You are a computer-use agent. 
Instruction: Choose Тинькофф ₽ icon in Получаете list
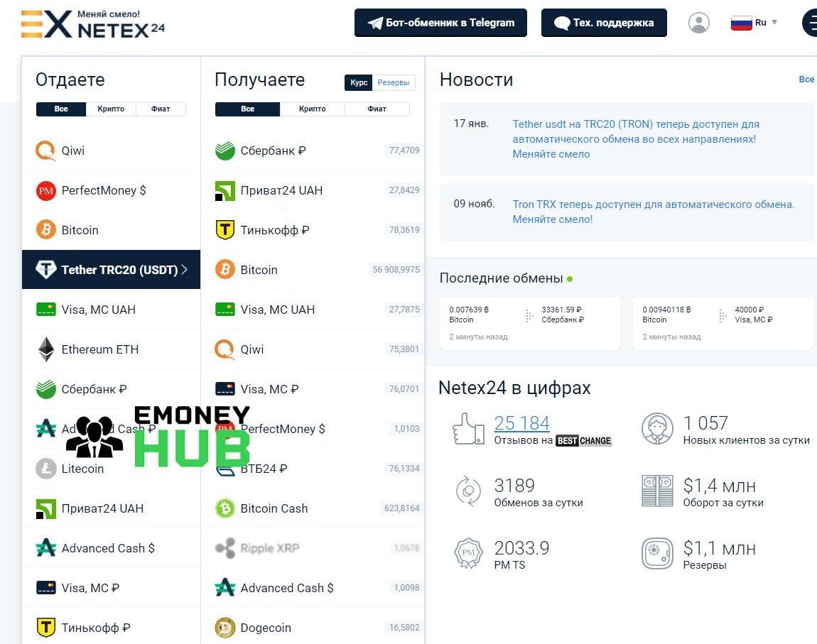[225, 229]
